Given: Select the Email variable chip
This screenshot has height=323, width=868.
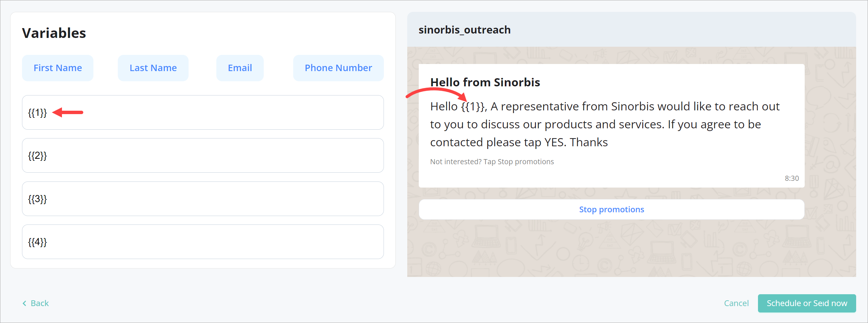Looking at the screenshot, I should pyautogui.click(x=240, y=68).
